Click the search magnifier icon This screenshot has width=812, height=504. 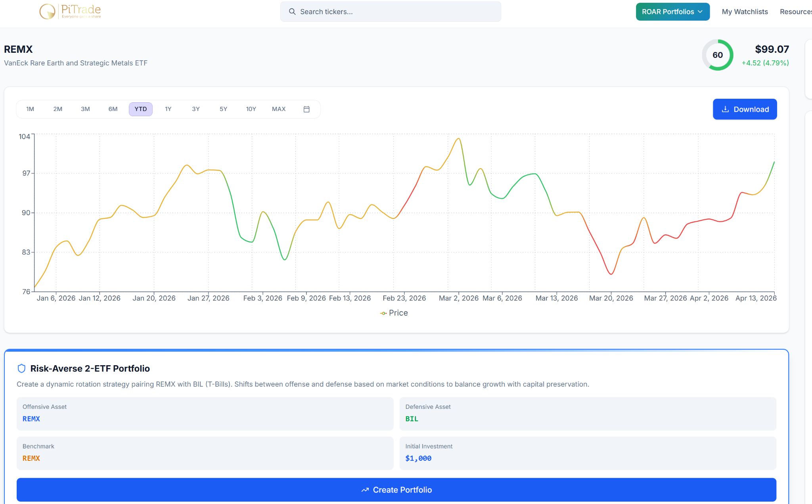pyautogui.click(x=292, y=12)
